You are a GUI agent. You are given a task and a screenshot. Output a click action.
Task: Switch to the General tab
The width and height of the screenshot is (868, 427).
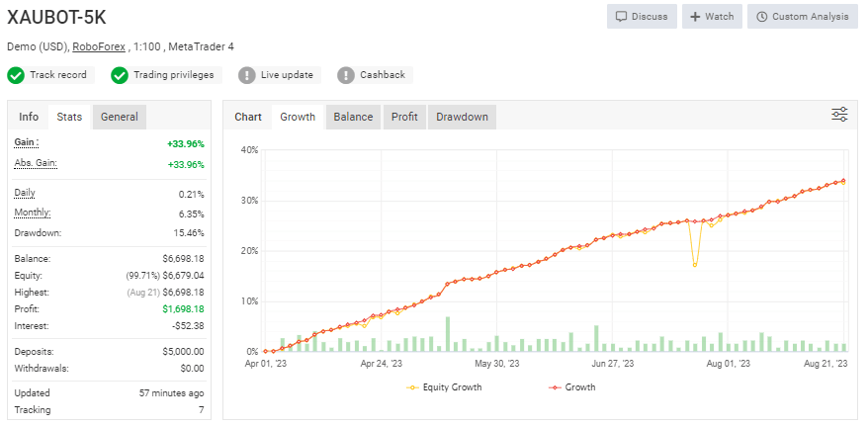pyautogui.click(x=120, y=117)
